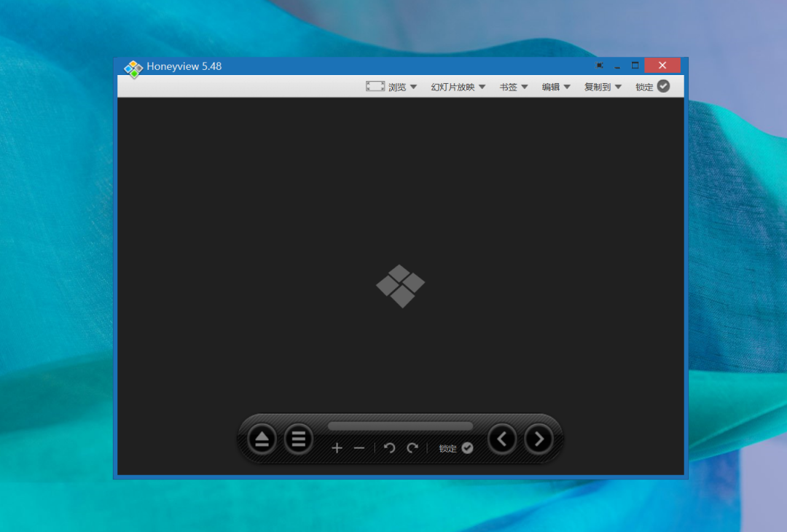787x532 pixels.
Task: Rotate image clockwise
Action: (412, 448)
